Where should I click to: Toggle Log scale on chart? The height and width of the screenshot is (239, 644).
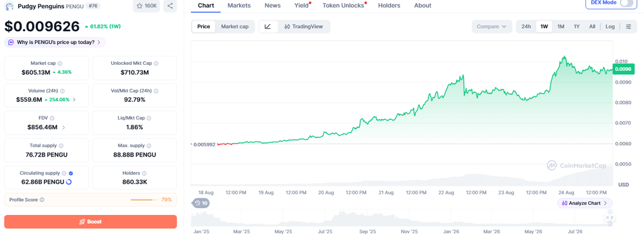pyautogui.click(x=610, y=26)
